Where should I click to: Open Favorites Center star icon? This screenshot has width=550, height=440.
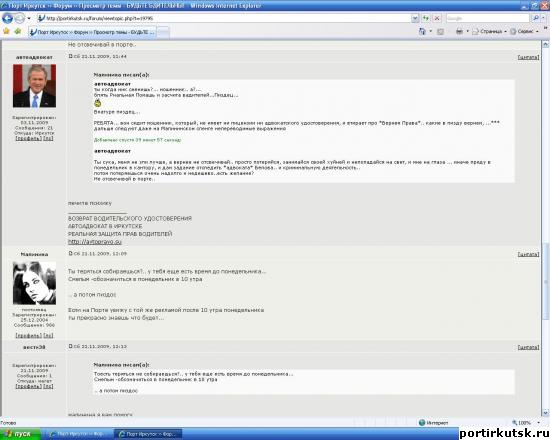tap(6, 32)
